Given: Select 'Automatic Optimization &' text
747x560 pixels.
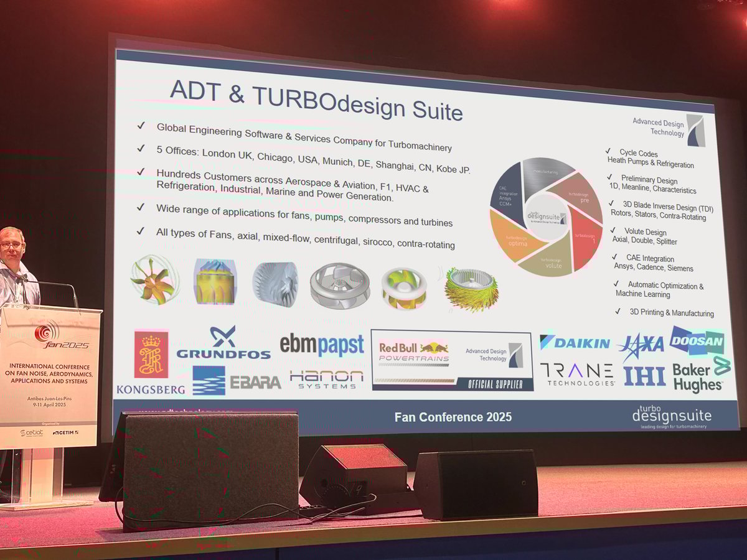Looking at the screenshot, I should click(x=666, y=286).
